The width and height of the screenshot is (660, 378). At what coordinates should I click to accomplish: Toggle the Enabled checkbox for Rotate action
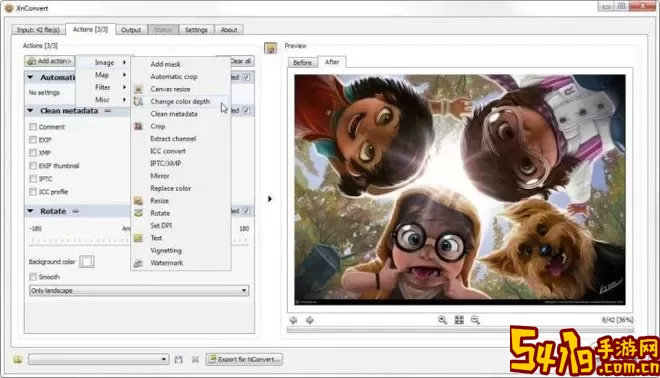point(247,211)
